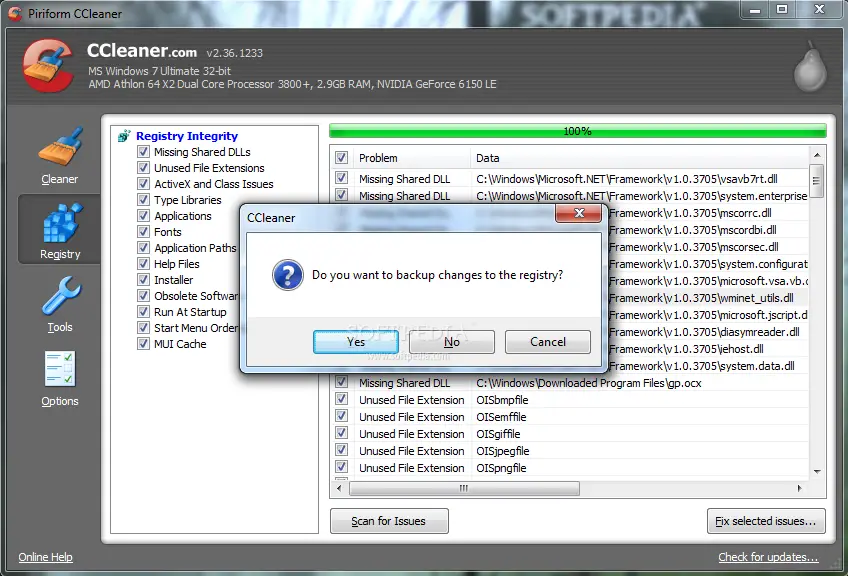Screen dimensions: 848x576
Task: Sort results by Problem column header
Action: coord(410,158)
